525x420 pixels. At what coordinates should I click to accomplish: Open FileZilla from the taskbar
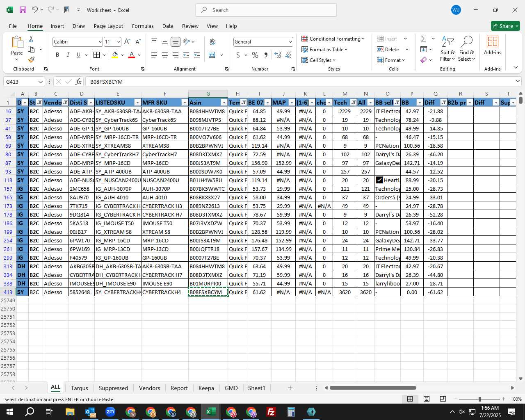271,412
